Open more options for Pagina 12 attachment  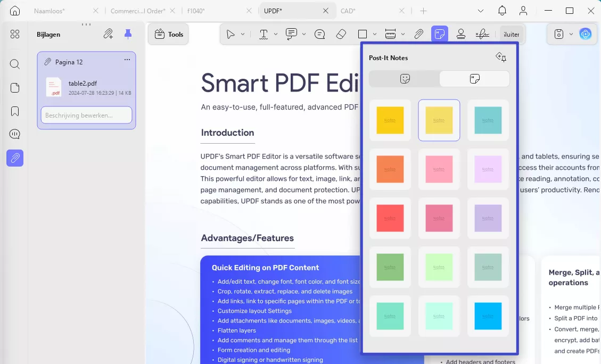127,60
